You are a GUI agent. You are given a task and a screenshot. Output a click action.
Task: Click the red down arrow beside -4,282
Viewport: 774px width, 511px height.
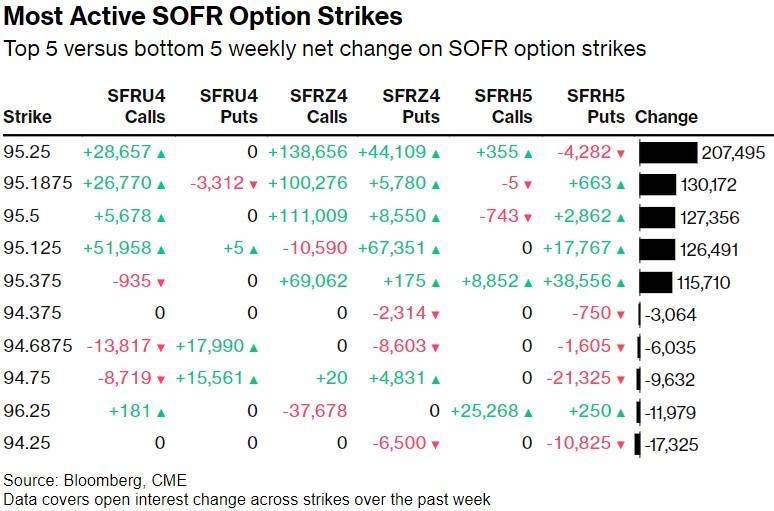[621, 153]
